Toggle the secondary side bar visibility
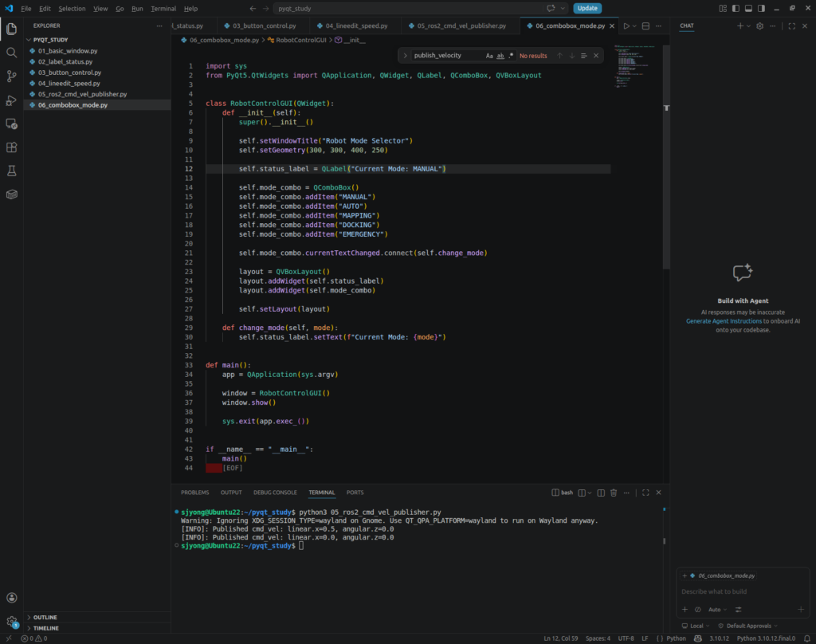 [761, 8]
